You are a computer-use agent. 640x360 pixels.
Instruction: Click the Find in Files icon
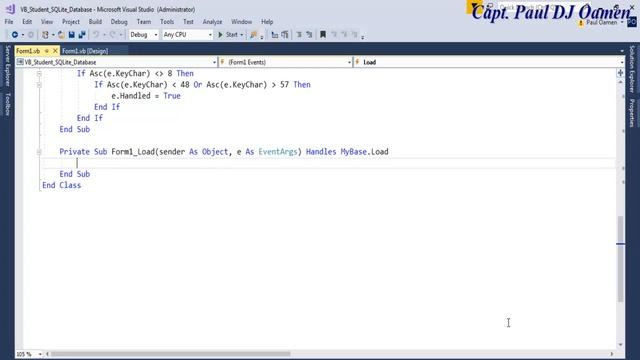pos(254,35)
